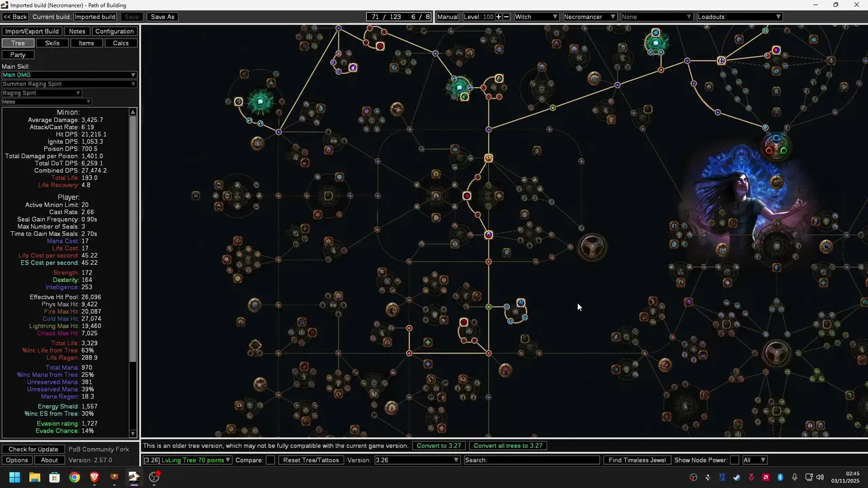Viewport: 868px width, 488px height.
Task: Select the large empty jewel socket nearest the mouse cursor
Action: [592, 247]
